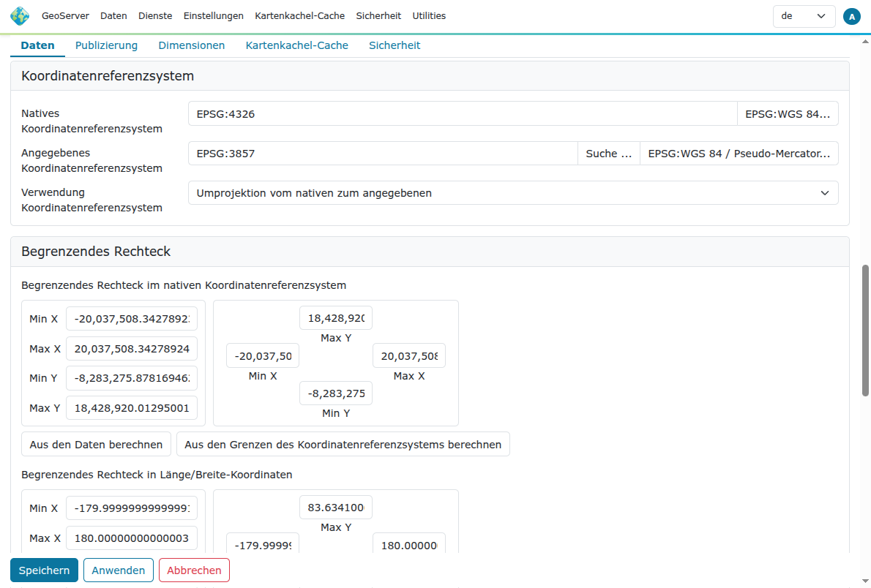Open the Sicherheit menu in the top bar
871x588 pixels.
point(378,15)
